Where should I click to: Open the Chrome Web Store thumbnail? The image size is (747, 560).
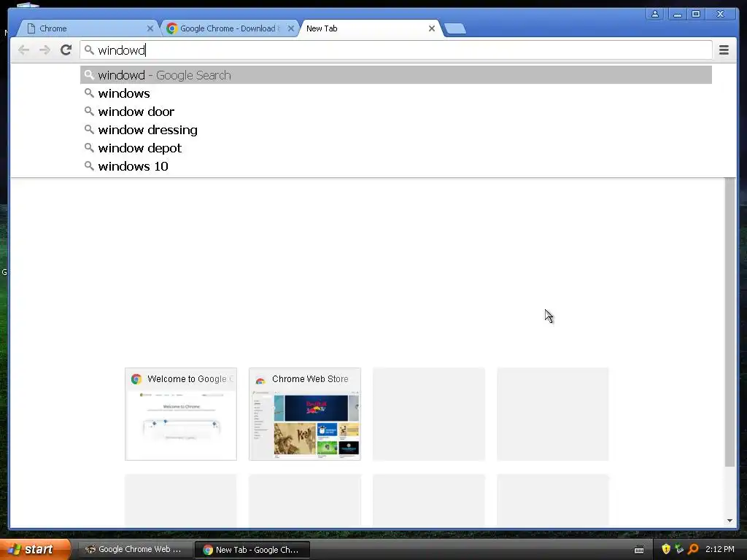coord(305,414)
